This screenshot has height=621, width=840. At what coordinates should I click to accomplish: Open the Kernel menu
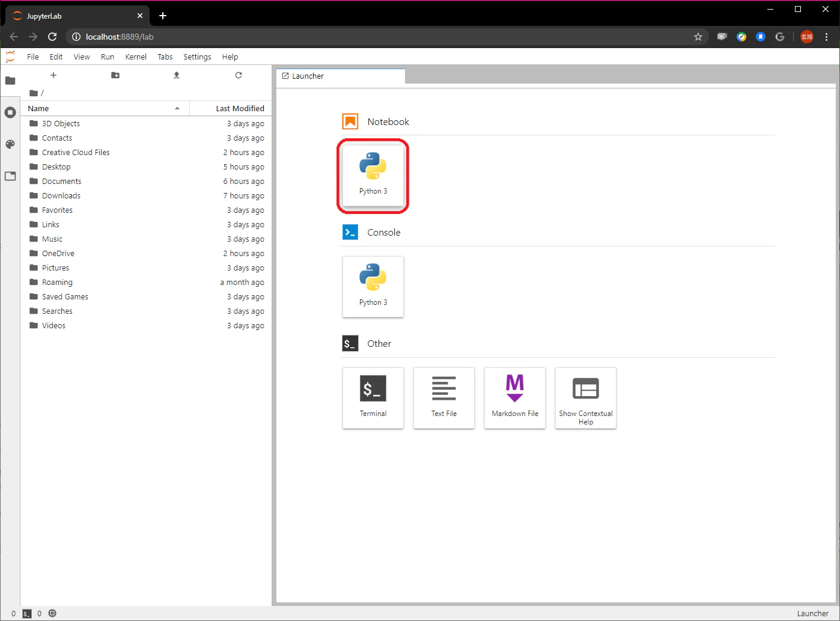pos(136,57)
